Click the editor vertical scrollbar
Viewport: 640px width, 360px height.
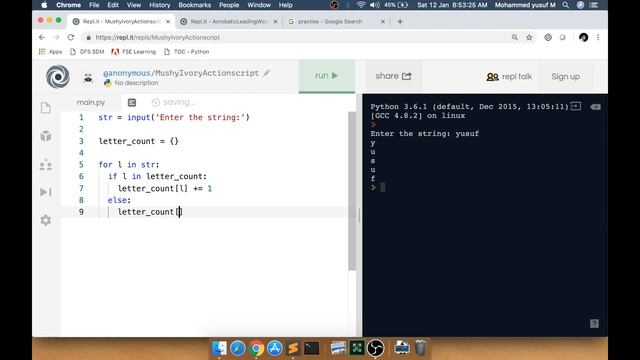[352, 191]
